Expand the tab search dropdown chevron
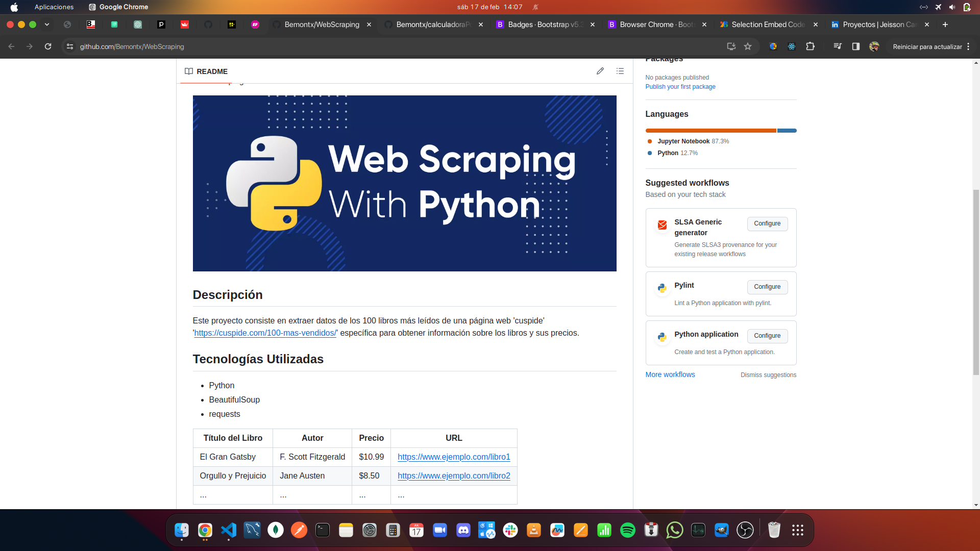 tap(47, 24)
